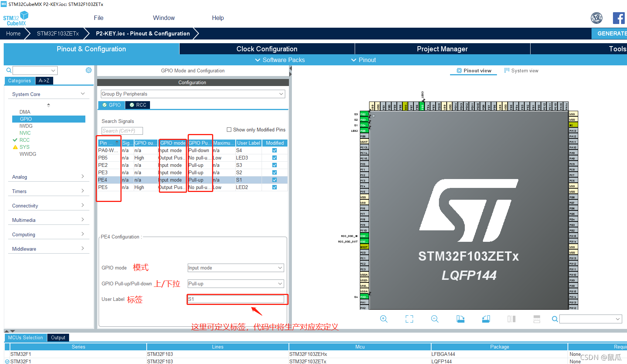Viewport: 627px width, 364px height.
Task: Select the STM32F103ZETx row radio marker
Action: 7,361
